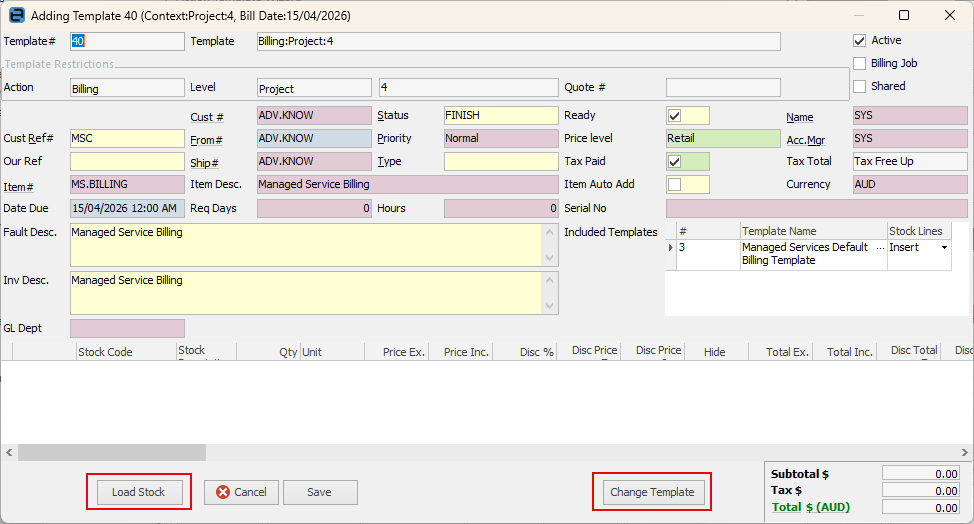Click the From# link label
This screenshot has height=524, width=974.
point(206,140)
